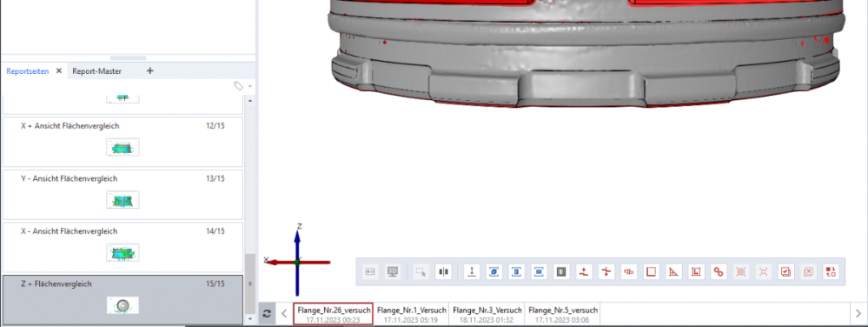868x327 pixels.
Task: Click the second blue bracketed view icon
Action: coord(516,271)
